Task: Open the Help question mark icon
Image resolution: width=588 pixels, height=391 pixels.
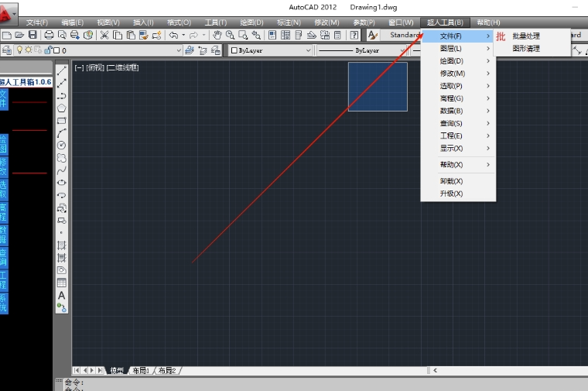Action: [x=354, y=36]
